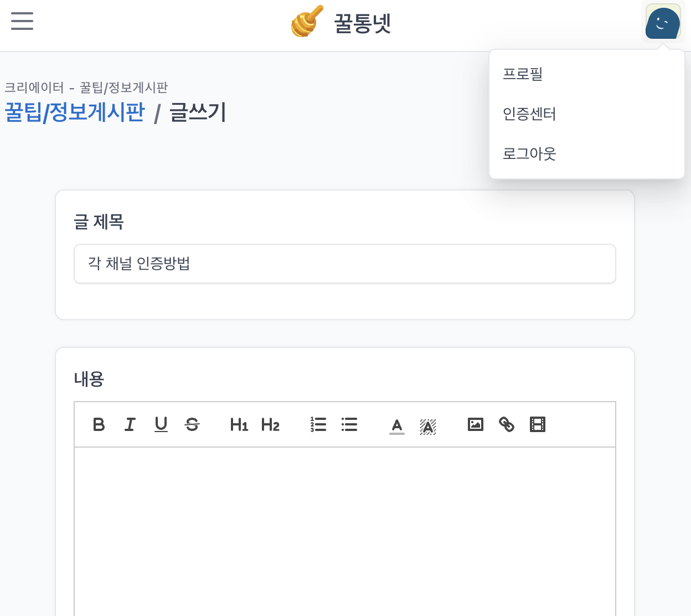This screenshot has height=616, width=691.
Task: Click 로그아웃 to sign out
Action: click(529, 154)
